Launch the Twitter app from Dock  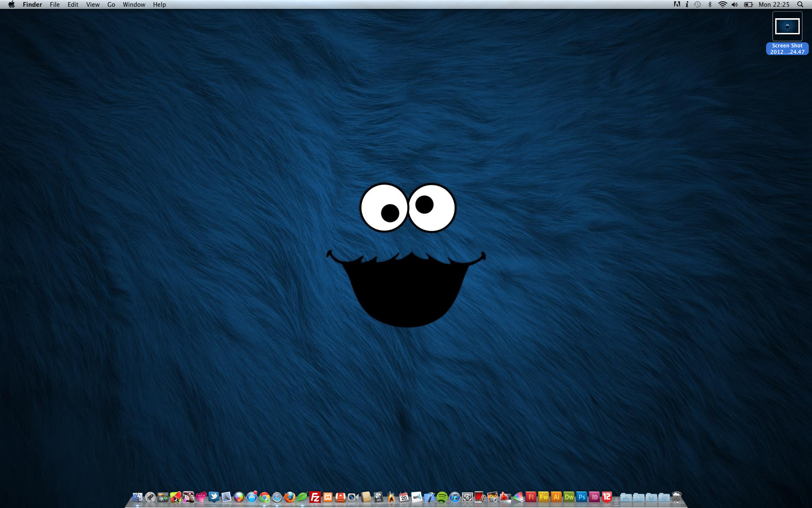tap(214, 497)
